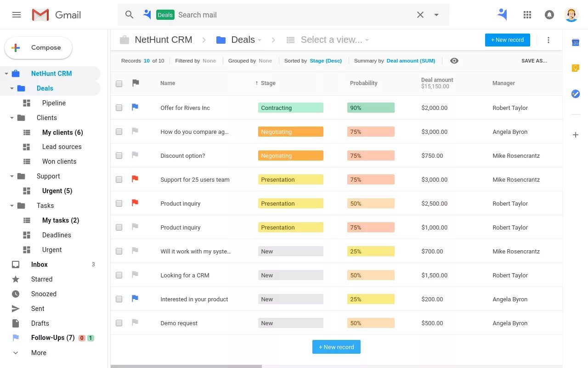Image resolution: width=588 pixels, height=368 pixels.
Task: Open the Deals folder dropdown in breadcrumb
Action: pyautogui.click(x=260, y=40)
